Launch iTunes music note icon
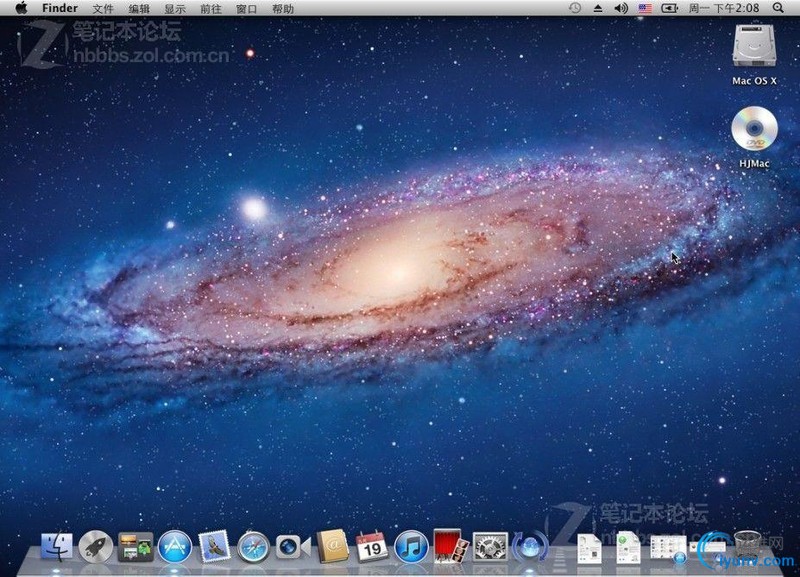This screenshot has width=800, height=577. [411, 547]
